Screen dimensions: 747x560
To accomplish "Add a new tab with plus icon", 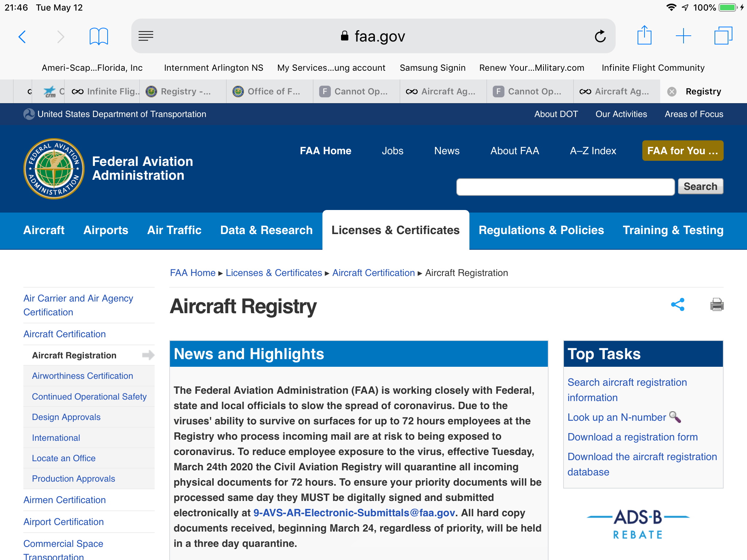I will point(683,36).
